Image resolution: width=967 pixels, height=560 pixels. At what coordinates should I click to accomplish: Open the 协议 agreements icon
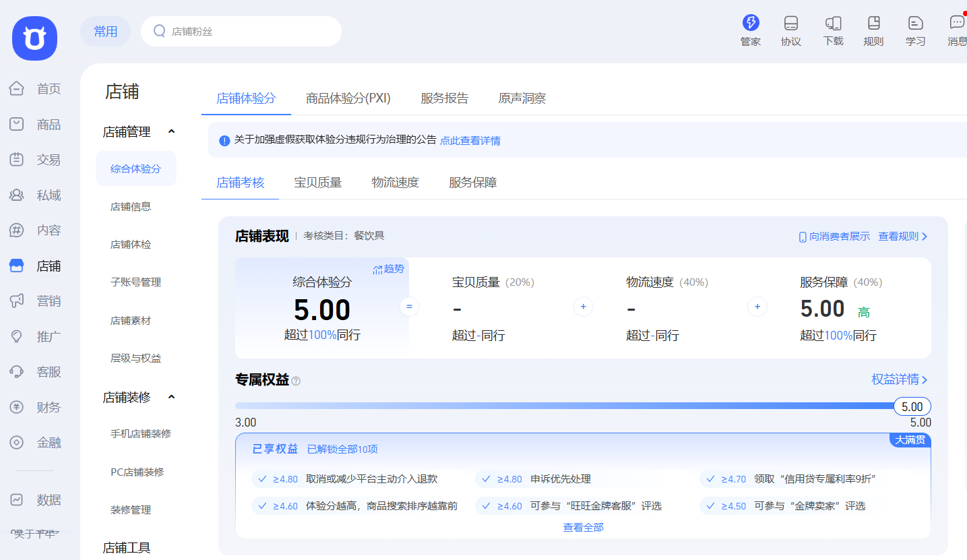click(791, 31)
